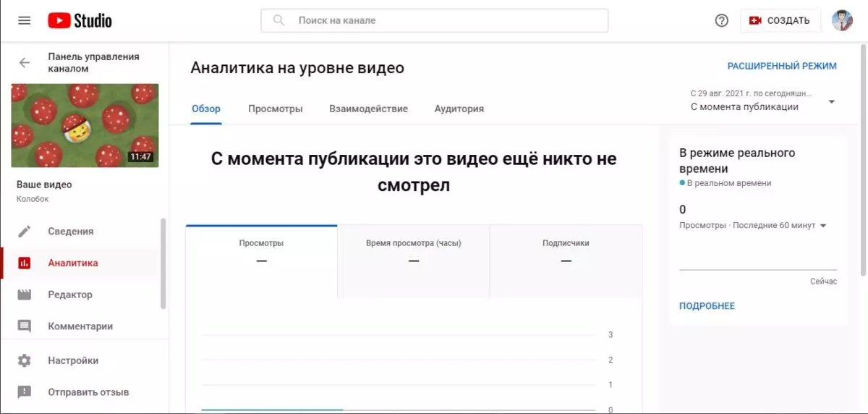This screenshot has width=868, height=414.
Task: Click the Аналитика на уровне видео heading
Action: [x=297, y=68]
